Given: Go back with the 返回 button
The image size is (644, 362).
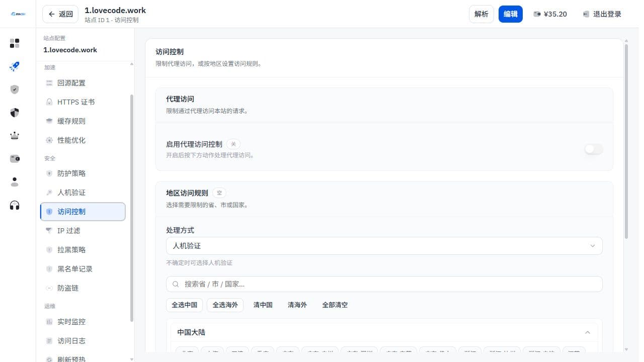Looking at the screenshot, I should (x=60, y=14).
